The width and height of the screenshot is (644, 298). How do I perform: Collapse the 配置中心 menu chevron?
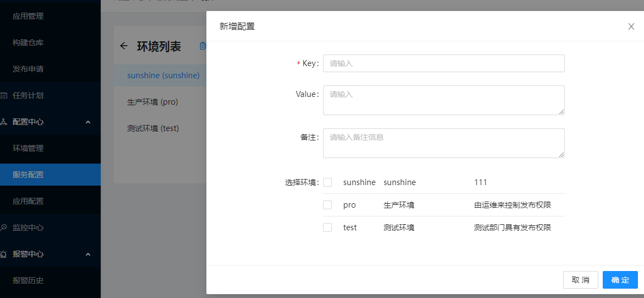point(88,122)
